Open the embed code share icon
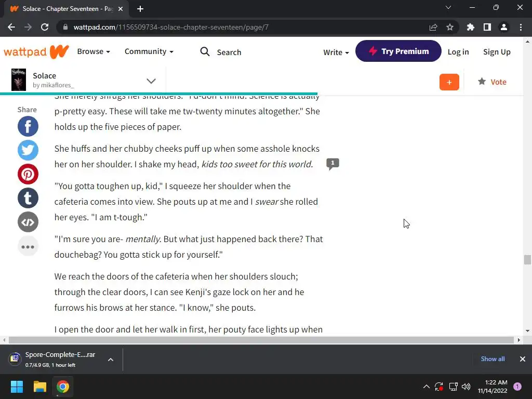 [28, 222]
